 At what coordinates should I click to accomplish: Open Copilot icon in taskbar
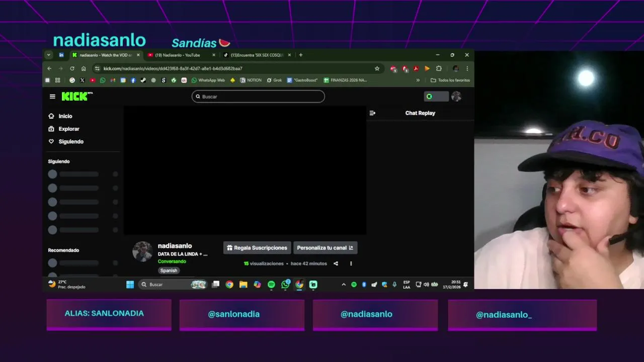[x=257, y=285]
